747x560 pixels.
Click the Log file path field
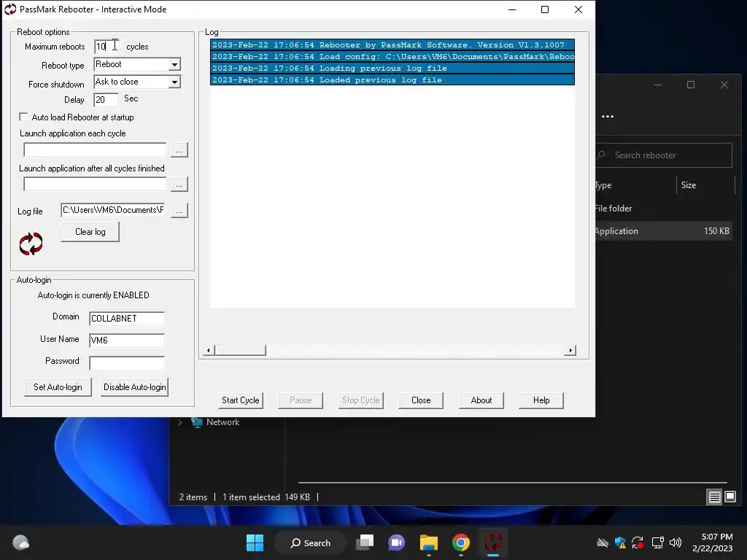click(x=113, y=210)
